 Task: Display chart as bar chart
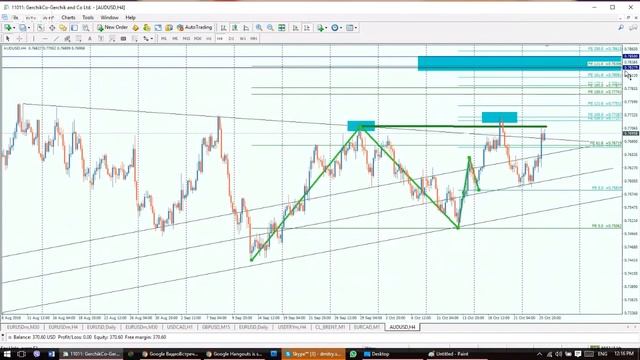(223, 28)
